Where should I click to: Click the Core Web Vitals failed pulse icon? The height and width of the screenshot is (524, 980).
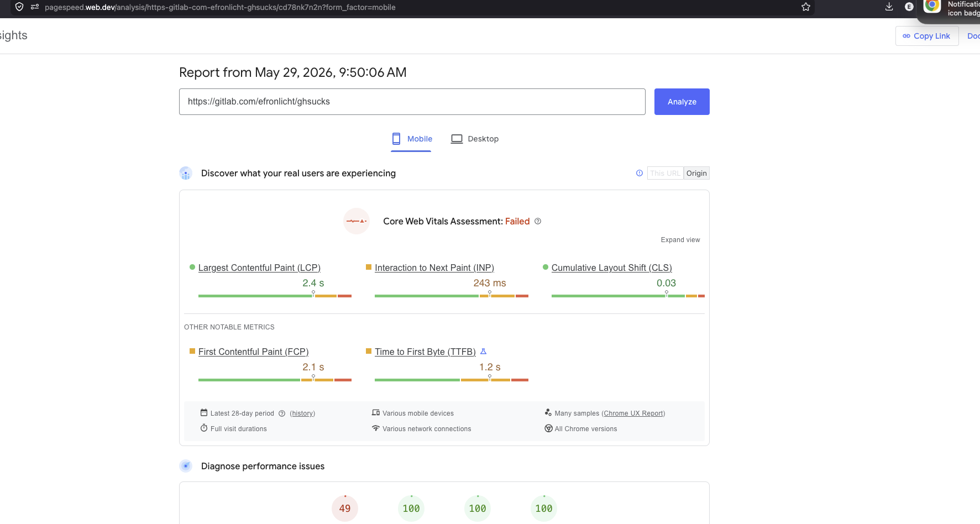357,221
